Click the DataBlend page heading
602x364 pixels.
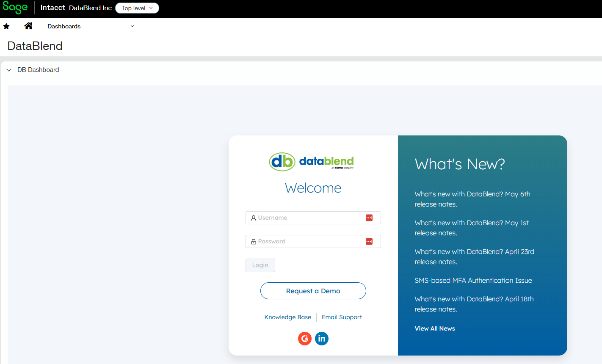coord(35,46)
